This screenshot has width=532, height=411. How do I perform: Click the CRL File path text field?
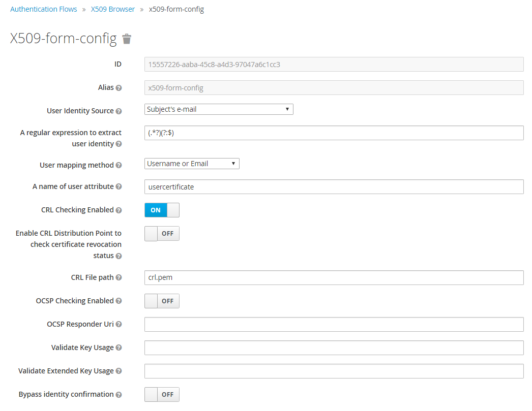(x=334, y=278)
